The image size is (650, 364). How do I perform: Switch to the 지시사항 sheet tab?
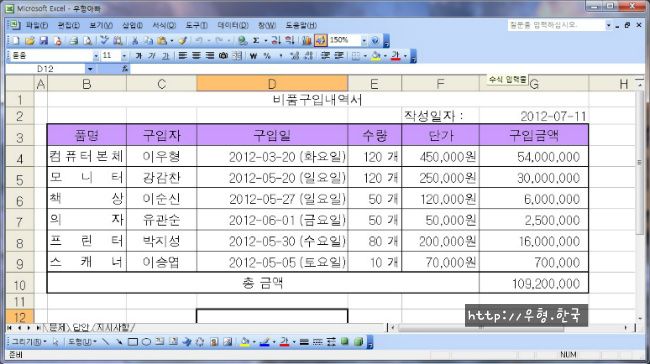(x=112, y=328)
